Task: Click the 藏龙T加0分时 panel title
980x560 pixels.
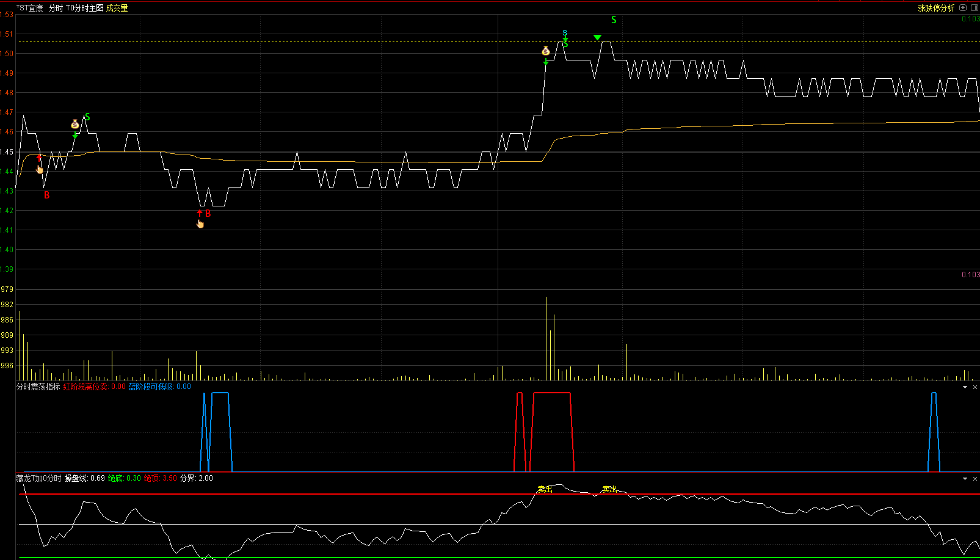Action: coord(39,478)
